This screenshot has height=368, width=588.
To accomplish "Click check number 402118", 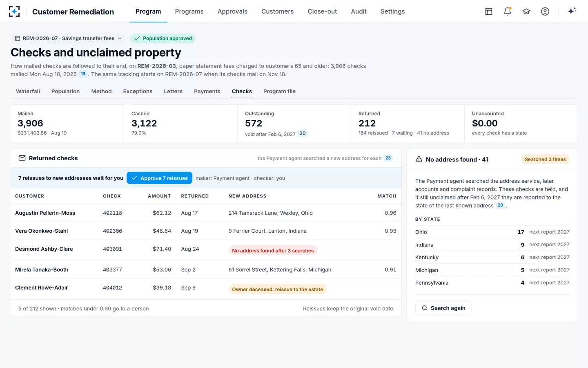I will pos(112,213).
